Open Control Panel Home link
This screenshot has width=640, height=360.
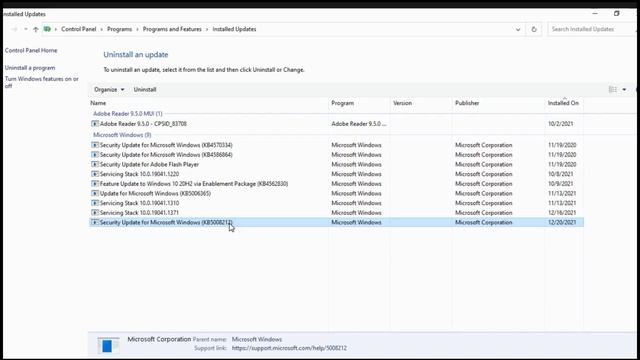[x=31, y=50]
